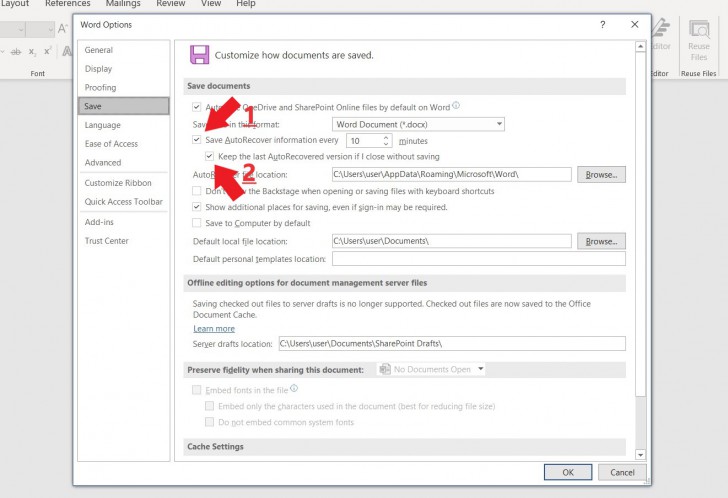Select Add-ins in Word Options sidebar

coord(124,222)
